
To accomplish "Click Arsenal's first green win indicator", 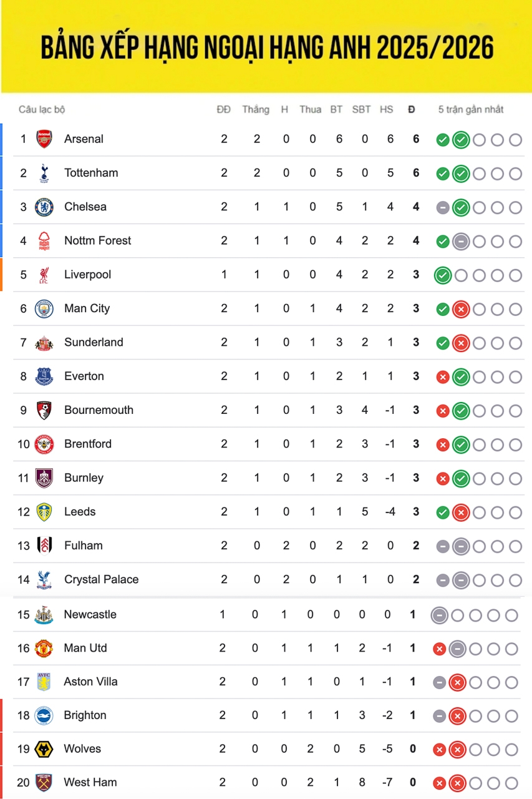I will click(443, 140).
